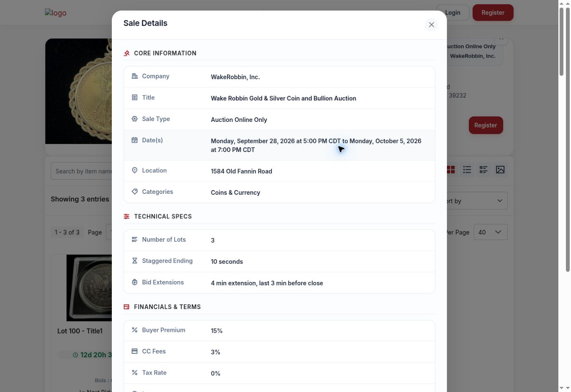This screenshot has width=571, height=392.
Task: Click the document icon beside Title
Action: (135, 97)
